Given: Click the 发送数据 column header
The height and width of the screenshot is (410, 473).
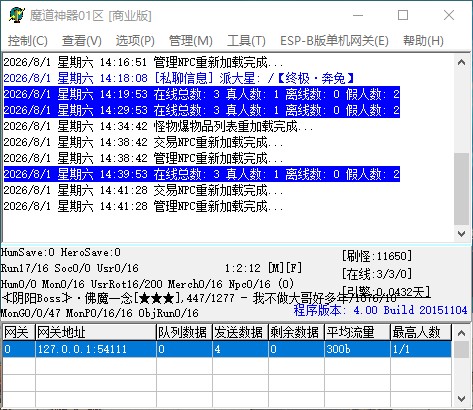Looking at the screenshot, I should (x=240, y=332).
